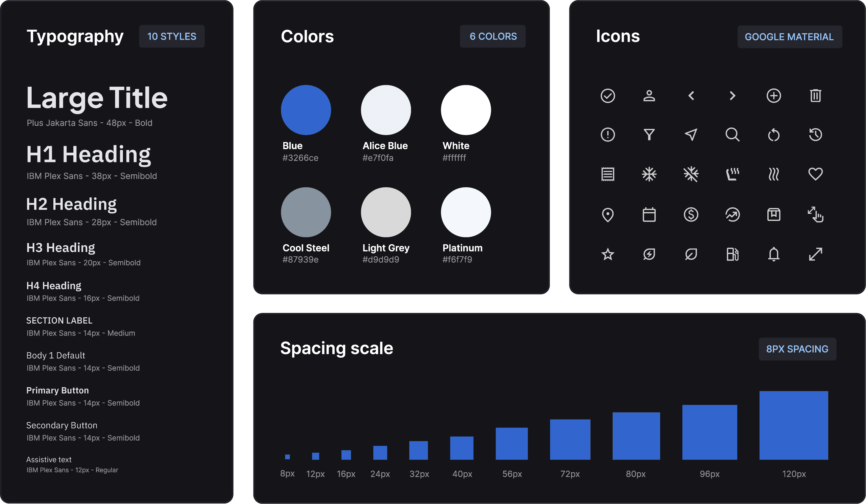Select the Cool Steel color swatch
Image resolution: width=866 pixels, height=504 pixels.
coord(306,212)
